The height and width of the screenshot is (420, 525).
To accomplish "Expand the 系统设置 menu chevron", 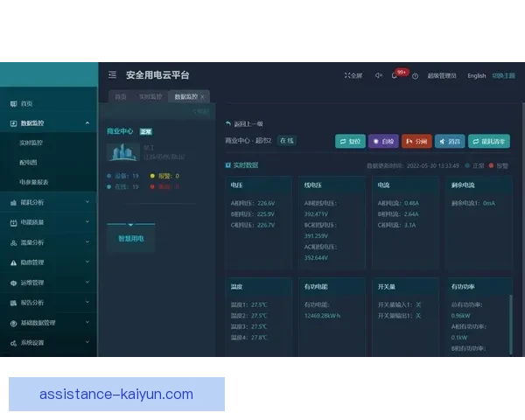I will (87, 342).
